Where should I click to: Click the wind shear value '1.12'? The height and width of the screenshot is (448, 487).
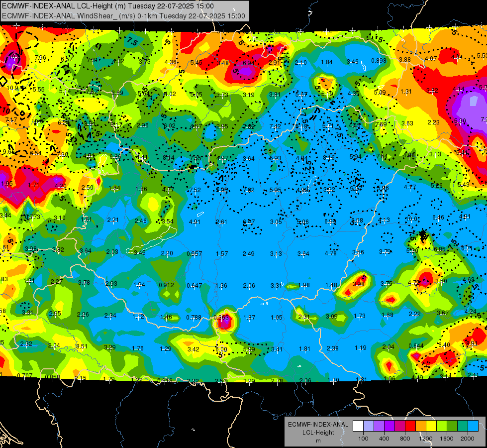(138, 317)
